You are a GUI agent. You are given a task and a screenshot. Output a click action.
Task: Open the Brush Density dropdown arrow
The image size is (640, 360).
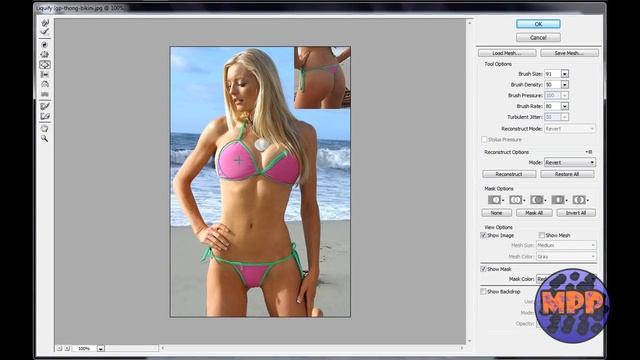tap(564, 84)
